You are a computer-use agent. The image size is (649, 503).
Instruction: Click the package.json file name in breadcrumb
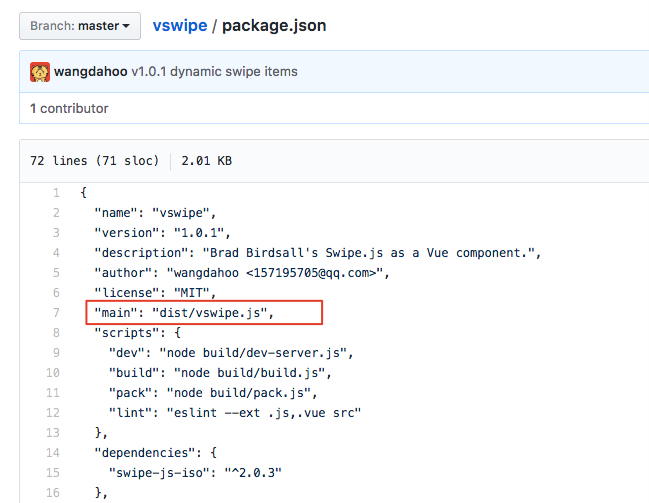[x=274, y=26]
